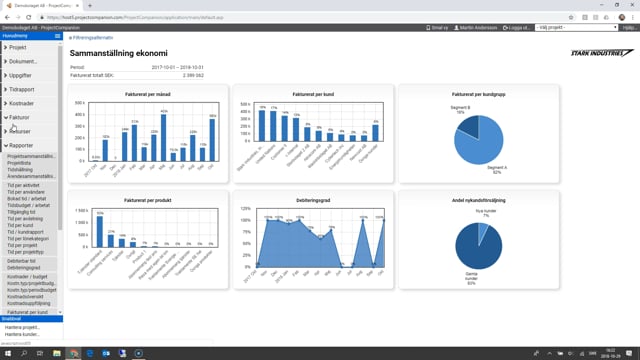This screenshot has width=640, height=360.
Task: Open a new browser tab
Action: 90,6
